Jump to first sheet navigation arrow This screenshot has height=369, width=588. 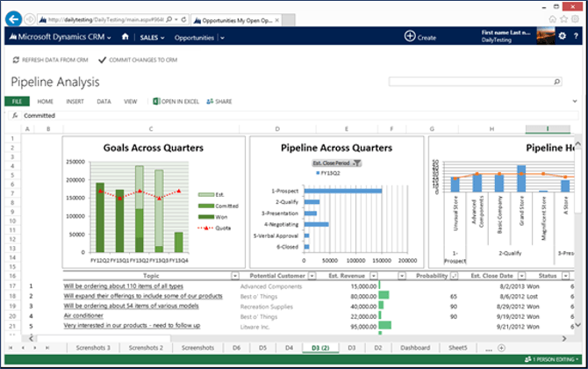[x=11, y=348]
